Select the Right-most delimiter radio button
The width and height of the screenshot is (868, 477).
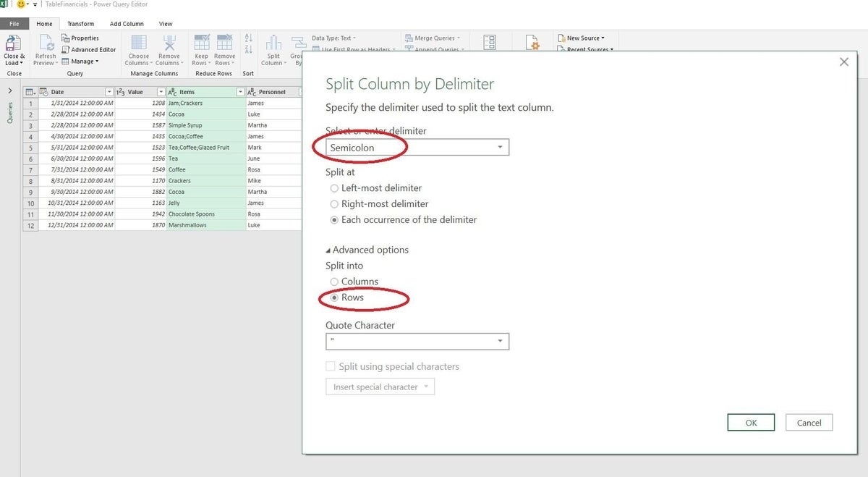334,204
